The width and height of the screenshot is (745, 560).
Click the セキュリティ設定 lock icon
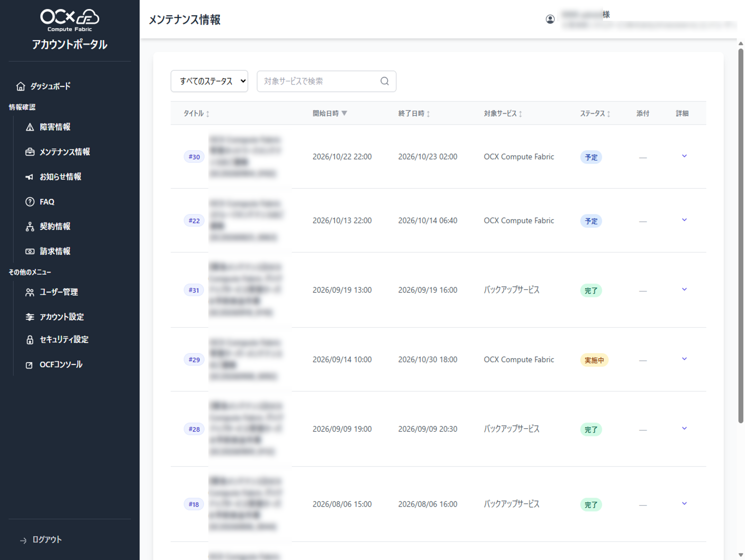pos(30,339)
